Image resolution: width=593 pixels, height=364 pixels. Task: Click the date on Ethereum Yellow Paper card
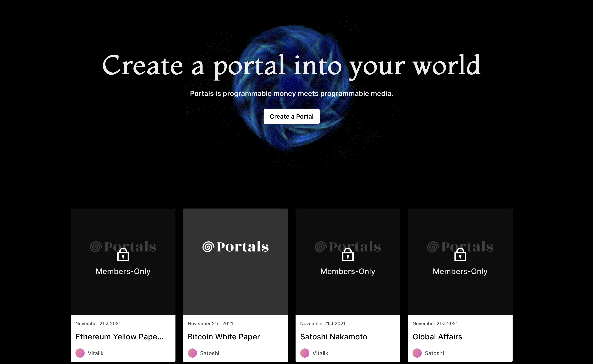coord(98,324)
